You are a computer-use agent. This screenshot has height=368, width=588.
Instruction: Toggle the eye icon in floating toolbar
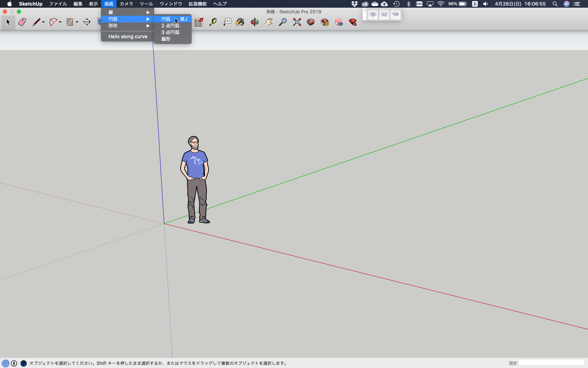(373, 15)
